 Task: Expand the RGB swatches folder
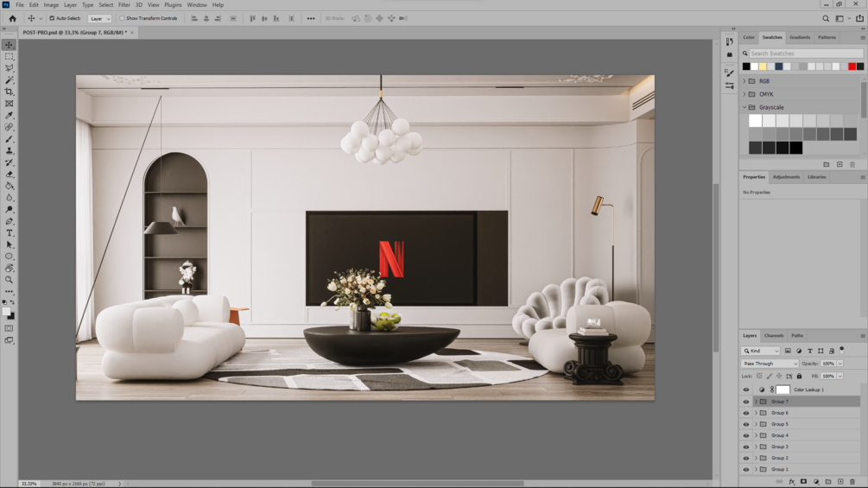(x=744, y=81)
